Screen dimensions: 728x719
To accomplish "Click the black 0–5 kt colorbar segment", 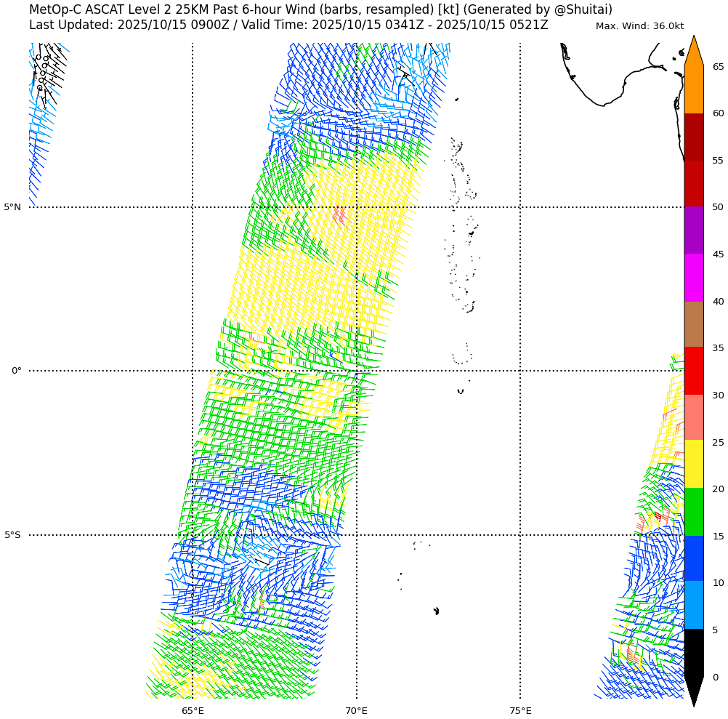I will [x=694, y=652].
